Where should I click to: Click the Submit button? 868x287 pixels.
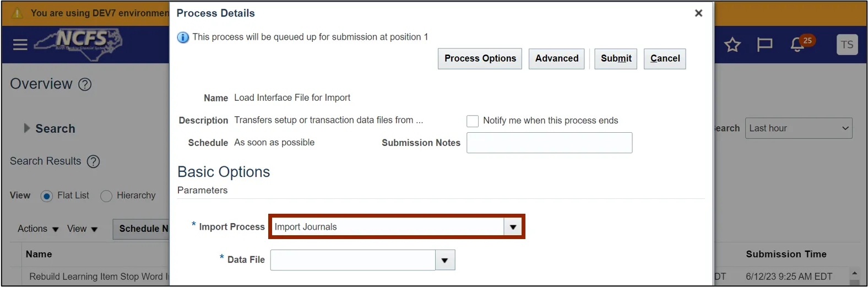616,58
